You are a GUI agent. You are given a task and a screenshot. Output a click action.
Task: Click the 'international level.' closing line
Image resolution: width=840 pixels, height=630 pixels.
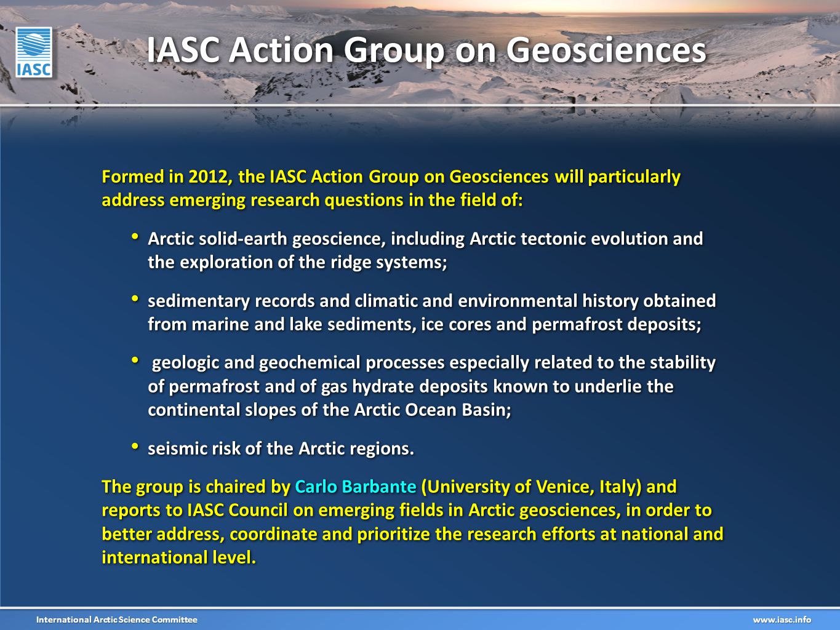178,557
